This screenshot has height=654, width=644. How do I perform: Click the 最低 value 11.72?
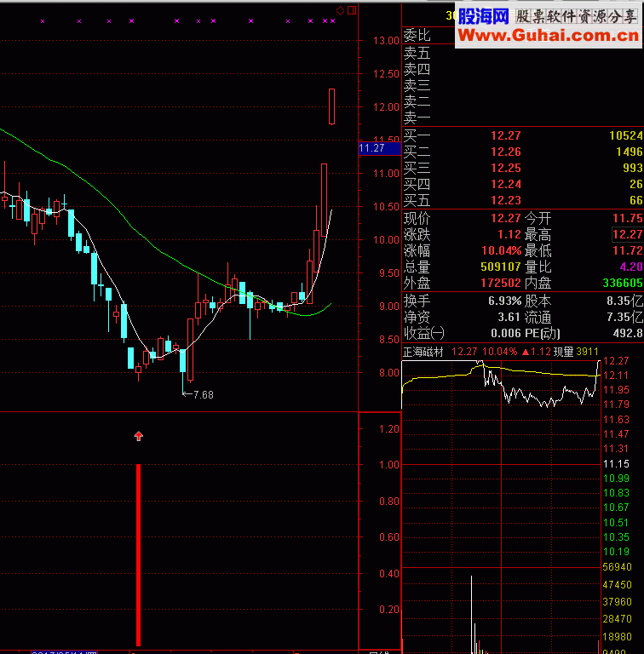[x=627, y=250]
